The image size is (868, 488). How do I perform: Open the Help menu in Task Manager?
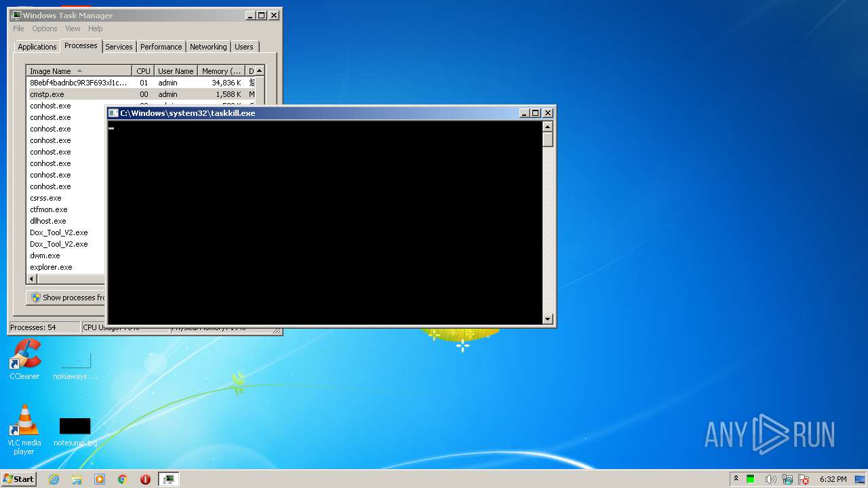95,28
